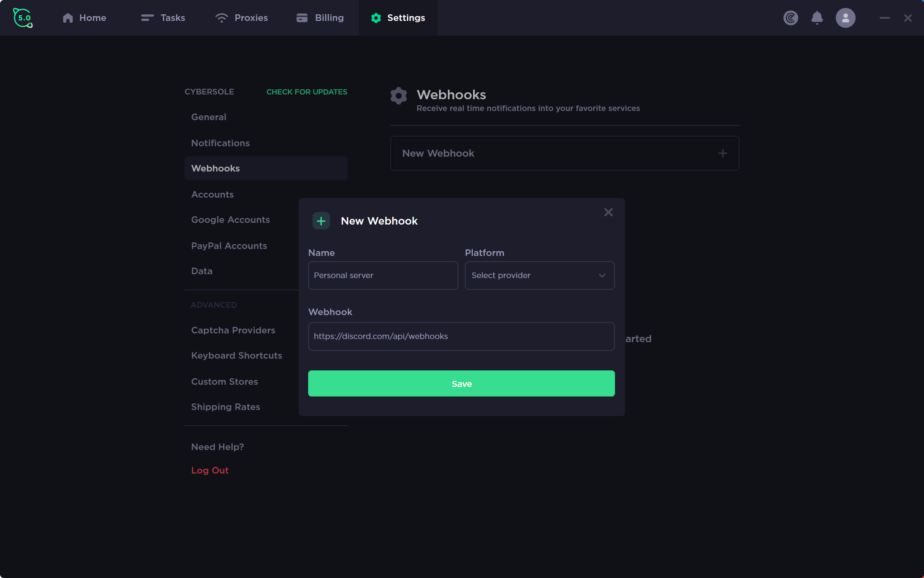This screenshot has width=924, height=578.
Task: Open the Platform Select provider dropdown
Action: tap(540, 276)
